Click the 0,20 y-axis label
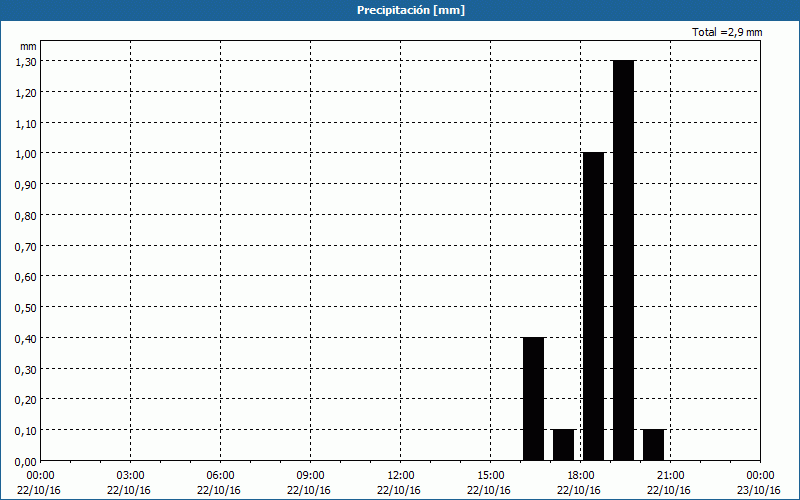This screenshot has width=800, height=500. tap(26, 399)
